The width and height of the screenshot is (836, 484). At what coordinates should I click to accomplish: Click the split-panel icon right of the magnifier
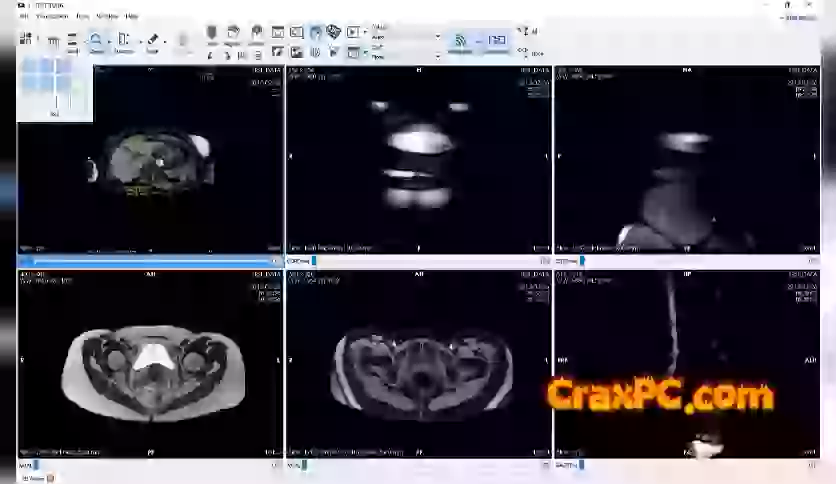coord(124,41)
